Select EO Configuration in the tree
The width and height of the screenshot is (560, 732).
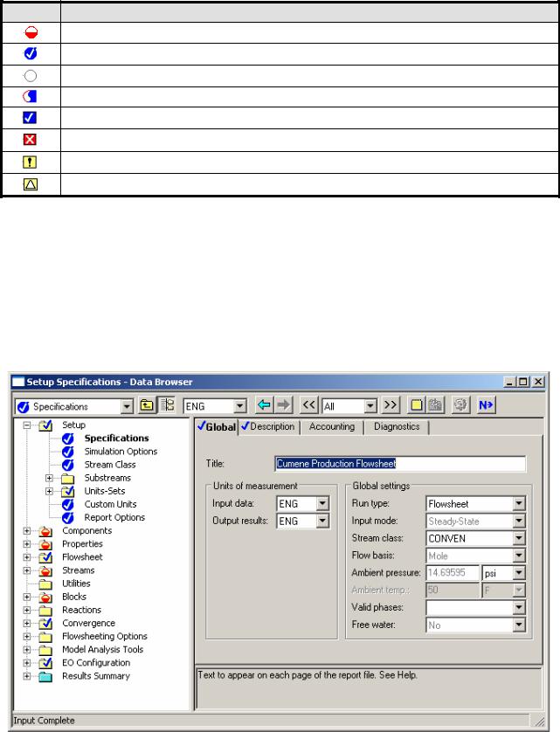(x=96, y=662)
